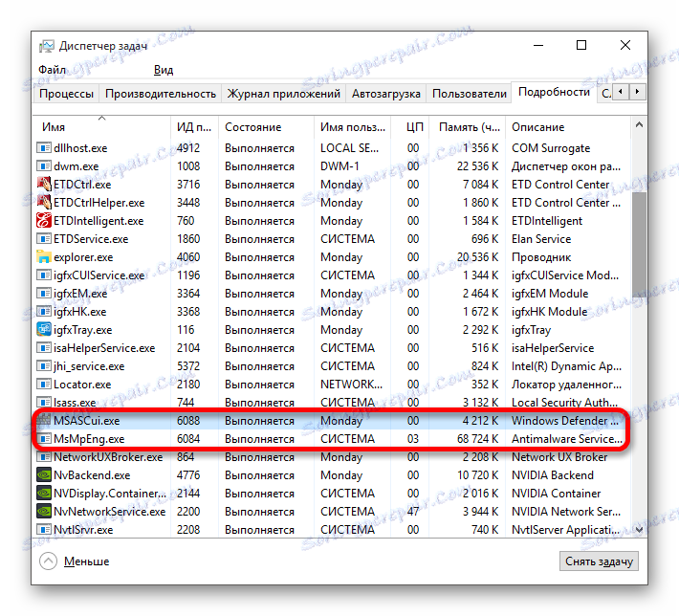
Task: Click PID 6088 cell
Action: click(x=188, y=421)
